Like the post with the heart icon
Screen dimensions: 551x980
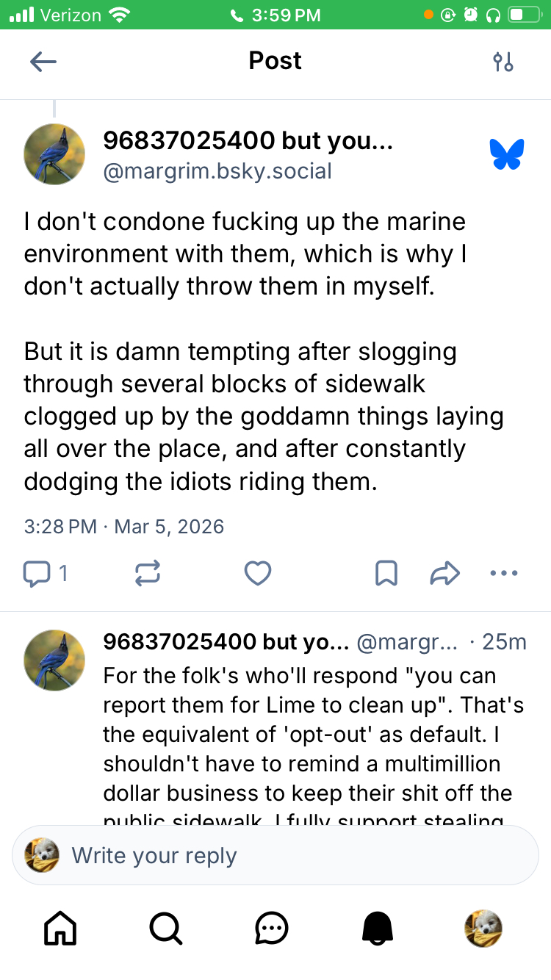pyautogui.click(x=258, y=573)
